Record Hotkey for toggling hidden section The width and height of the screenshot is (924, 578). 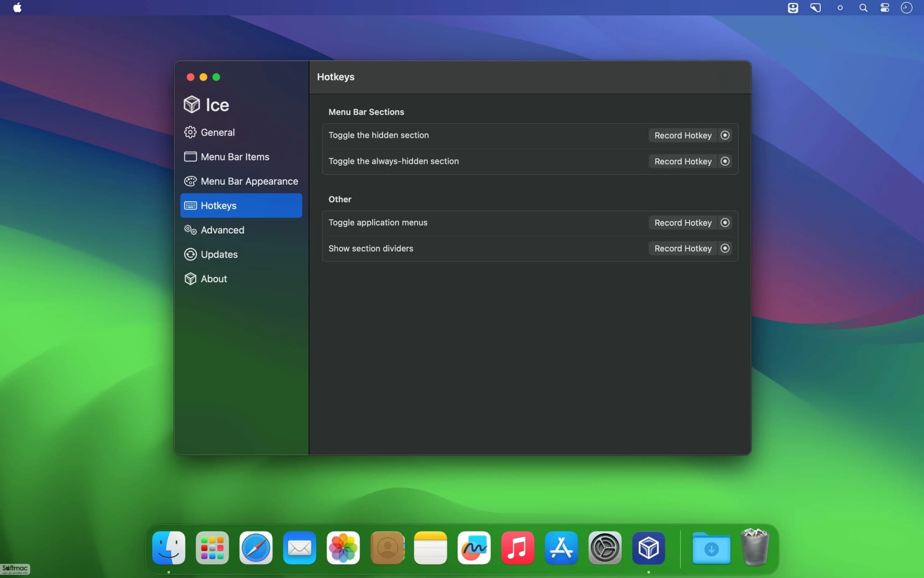pyautogui.click(x=683, y=135)
